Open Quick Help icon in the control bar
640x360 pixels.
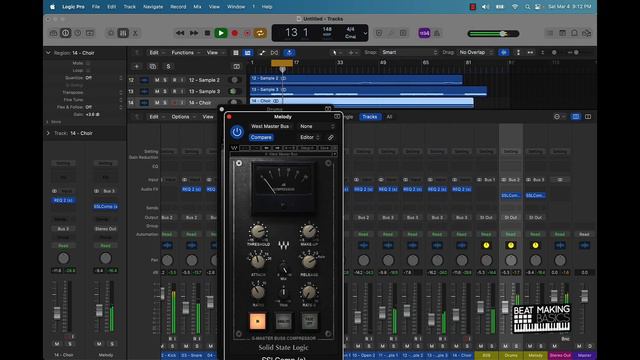tap(78, 33)
